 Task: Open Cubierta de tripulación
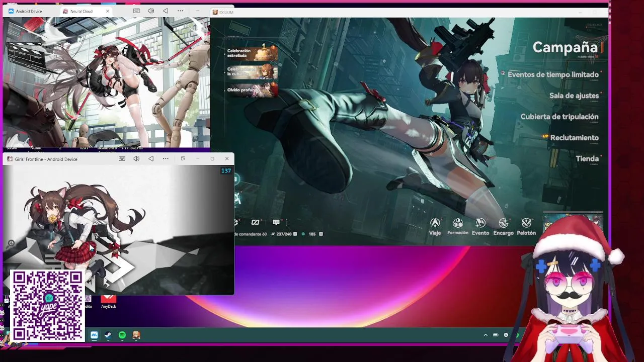[x=559, y=117]
